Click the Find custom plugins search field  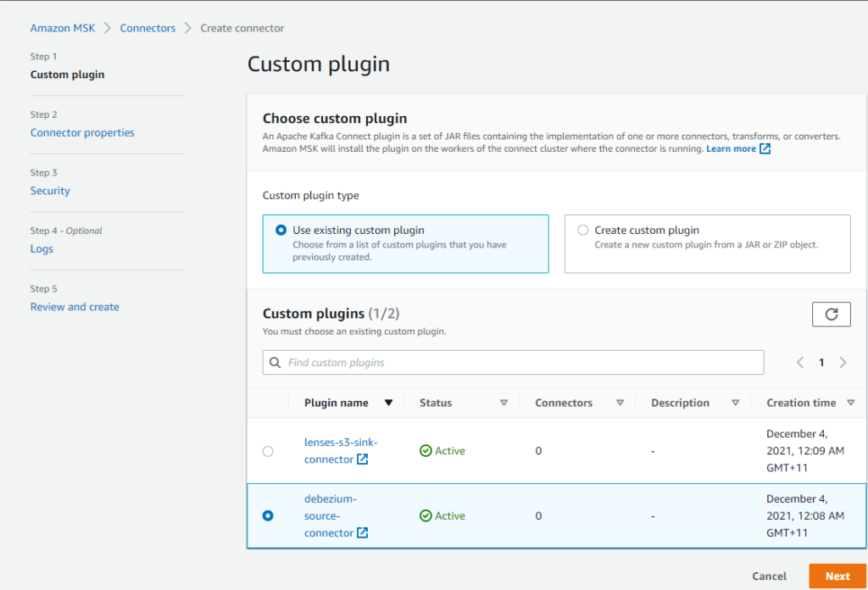pyautogui.click(x=509, y=362)
